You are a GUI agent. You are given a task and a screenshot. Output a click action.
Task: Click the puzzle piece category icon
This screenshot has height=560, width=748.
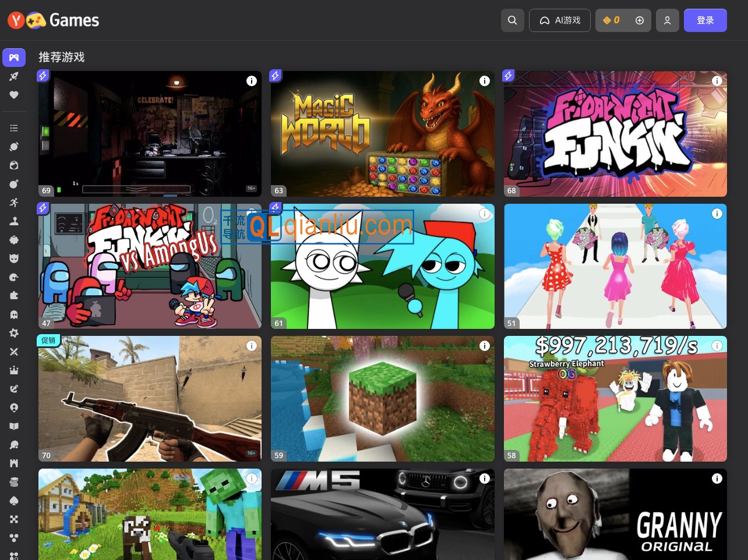14,295
